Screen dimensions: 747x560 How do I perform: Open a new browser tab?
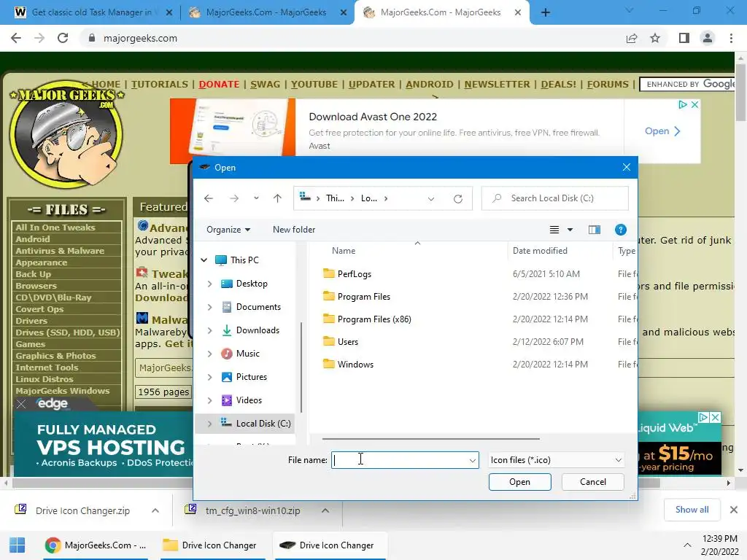click(546, 12)
